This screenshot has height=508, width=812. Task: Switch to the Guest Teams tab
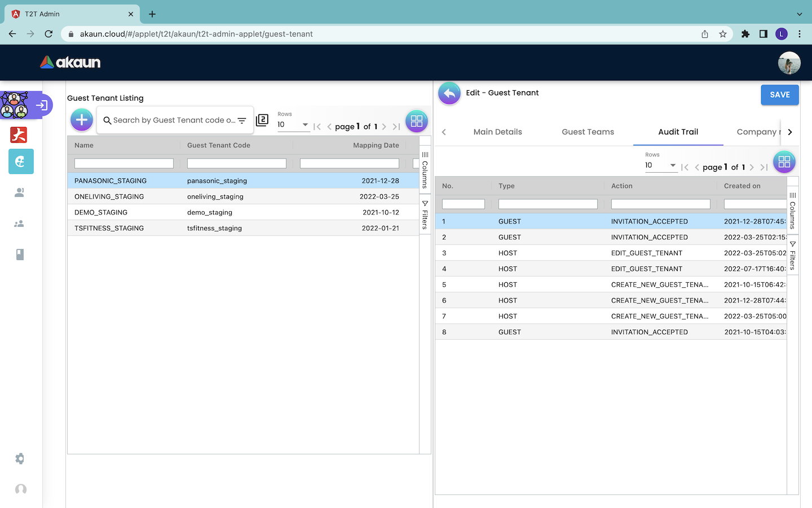588,132
